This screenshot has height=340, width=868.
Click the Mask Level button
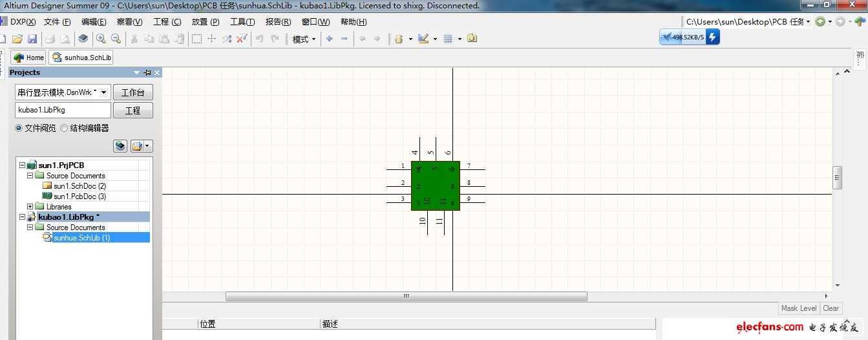tap(799, 308)
